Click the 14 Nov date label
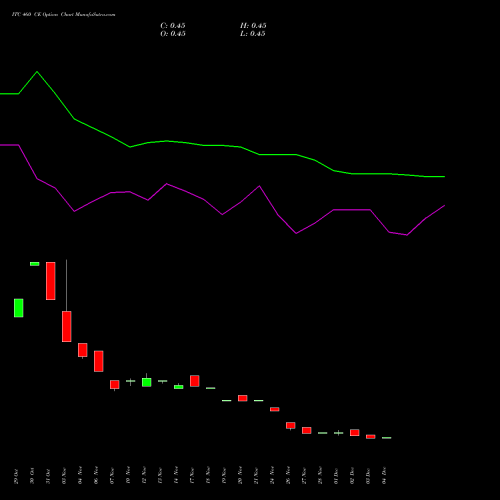 point(176,476)
